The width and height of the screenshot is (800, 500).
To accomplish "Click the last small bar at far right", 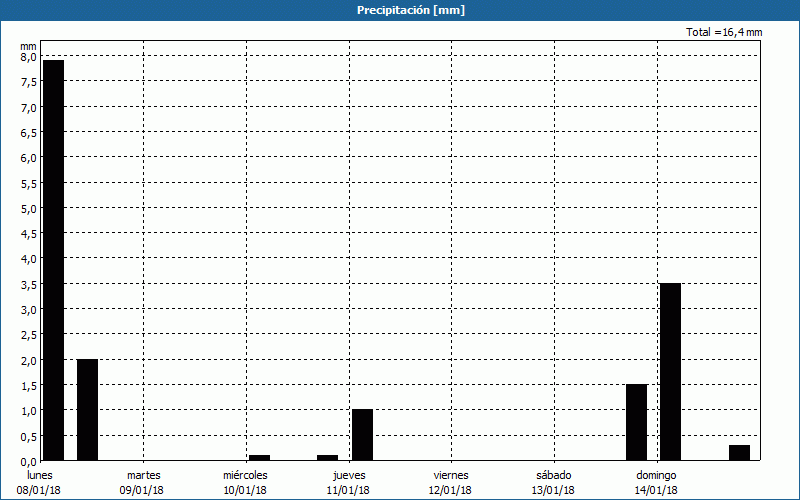I will pos(739,453).
